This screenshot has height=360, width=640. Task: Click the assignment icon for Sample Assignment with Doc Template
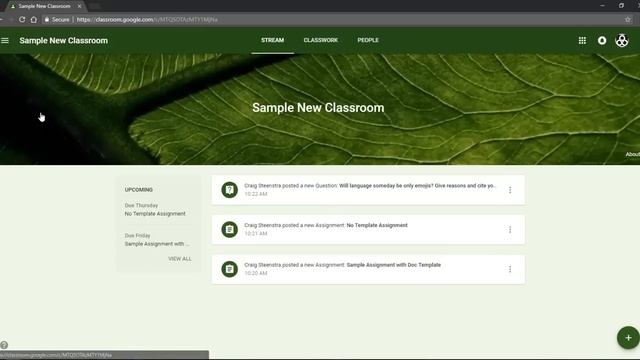pyautogui.click(x=229, y=269)
